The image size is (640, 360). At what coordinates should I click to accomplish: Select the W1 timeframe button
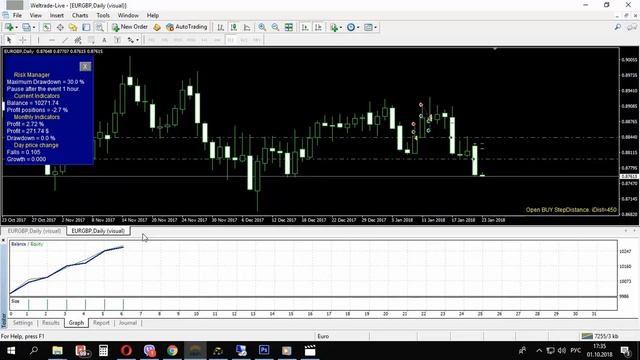(244, 40)
